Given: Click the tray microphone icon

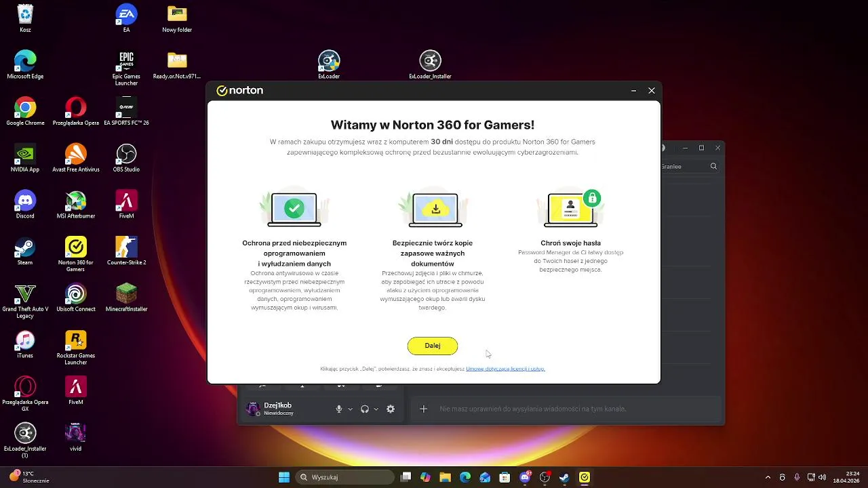Looking at the screenshot, I should pyautogui.click(x=797, y=477).
